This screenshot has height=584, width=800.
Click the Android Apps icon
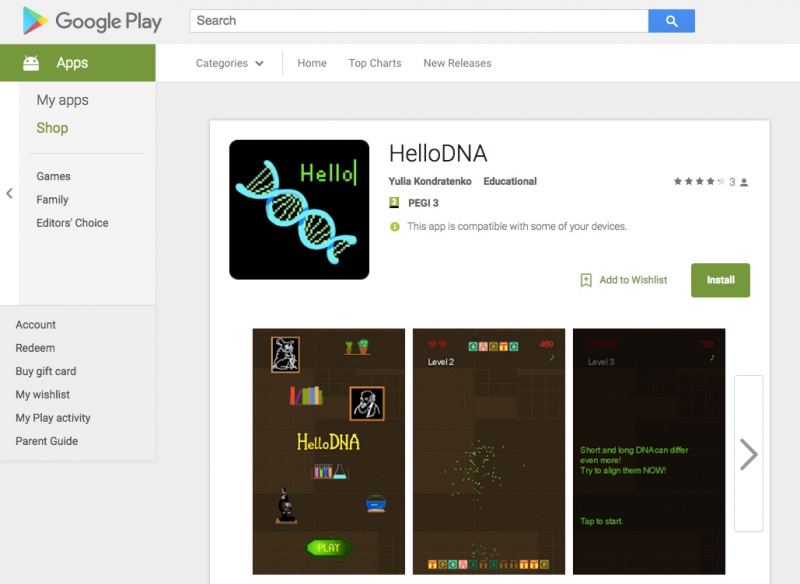pos(31,63)
